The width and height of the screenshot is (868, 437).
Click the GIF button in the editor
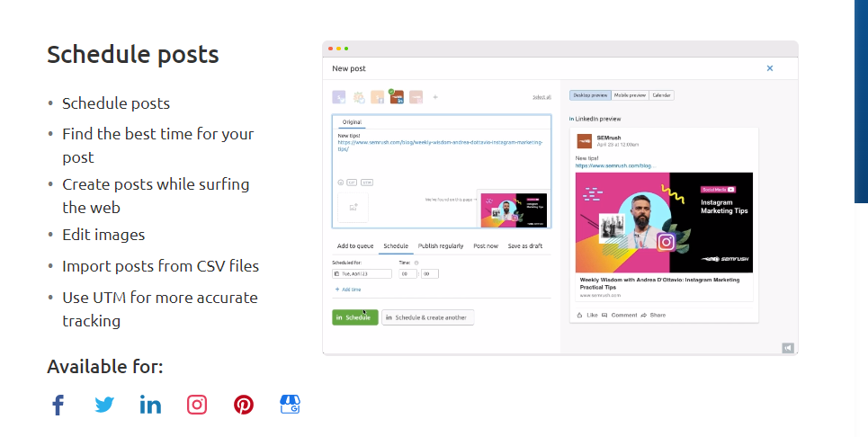point(352,182)
